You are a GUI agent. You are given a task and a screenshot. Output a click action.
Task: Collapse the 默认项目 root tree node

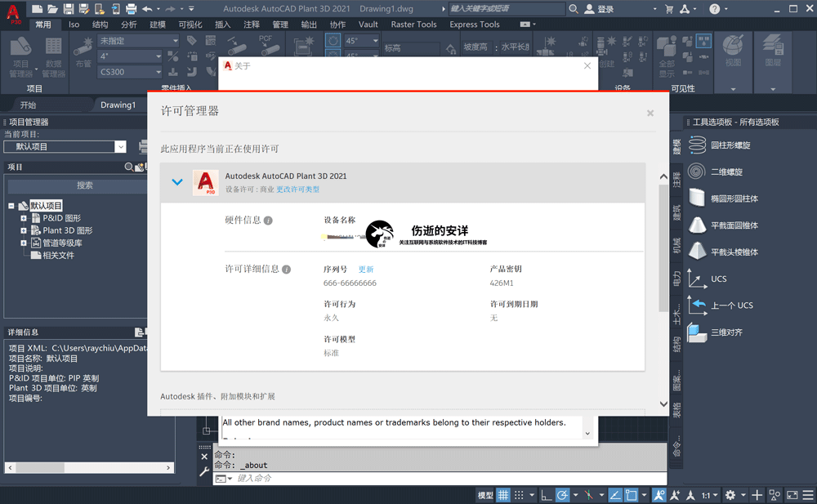(x=11, y=205)
